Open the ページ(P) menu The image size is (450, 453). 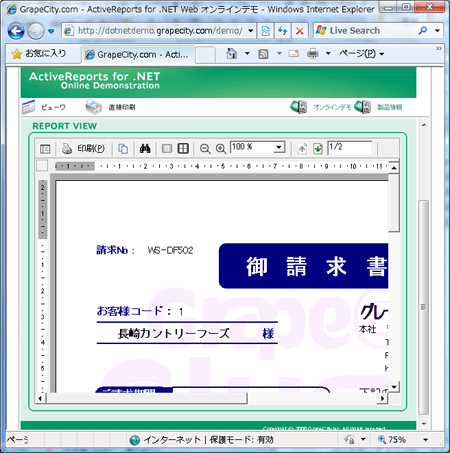[361, 53]
